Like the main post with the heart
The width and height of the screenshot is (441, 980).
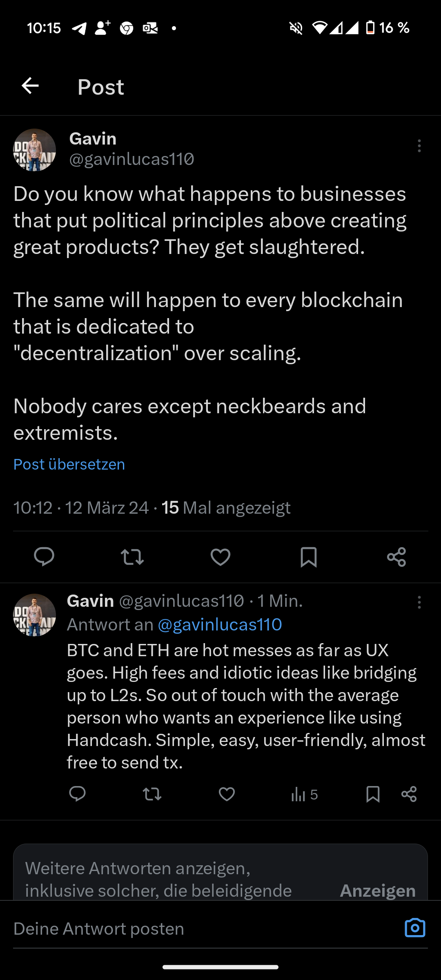(220, 557)
